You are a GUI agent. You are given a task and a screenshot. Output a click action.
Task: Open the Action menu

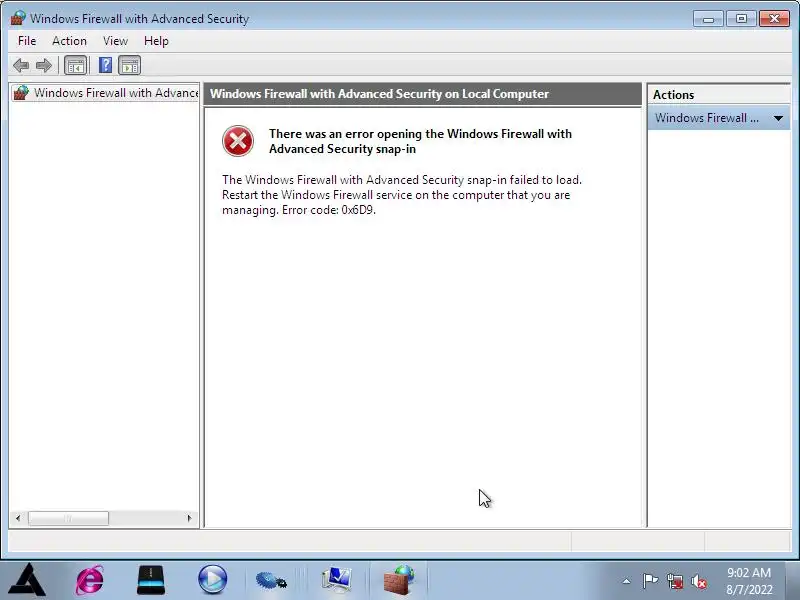tap(69, 41)
